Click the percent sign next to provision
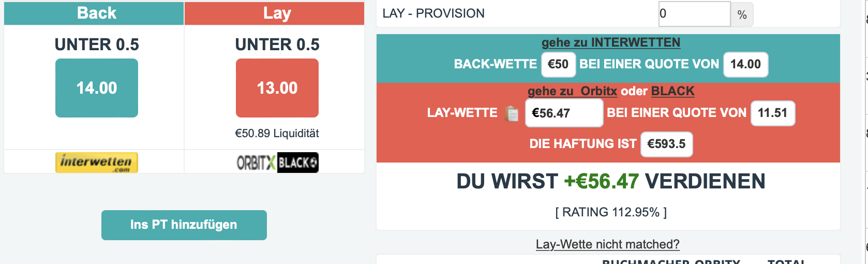The width and height of the screenshot is (868, 264). point(742,14)
